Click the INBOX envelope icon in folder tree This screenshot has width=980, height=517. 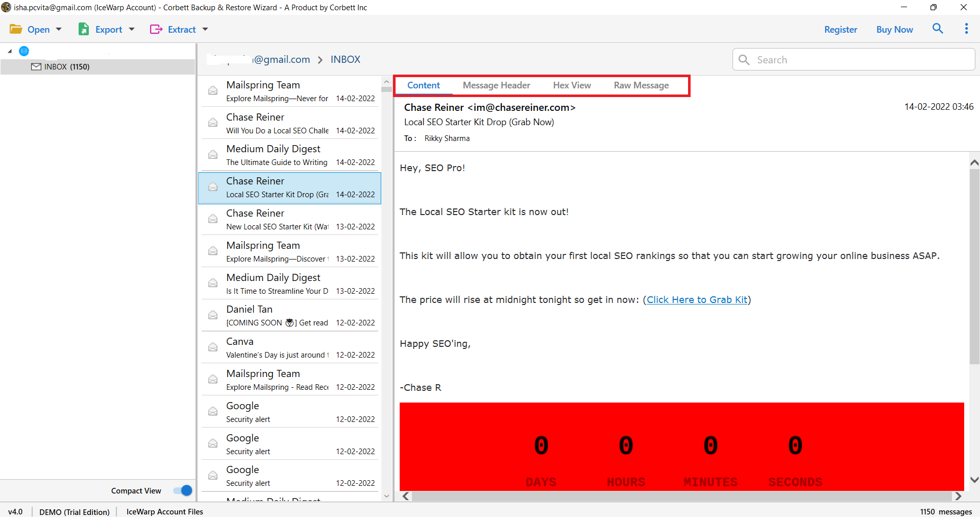coord(36,67)
